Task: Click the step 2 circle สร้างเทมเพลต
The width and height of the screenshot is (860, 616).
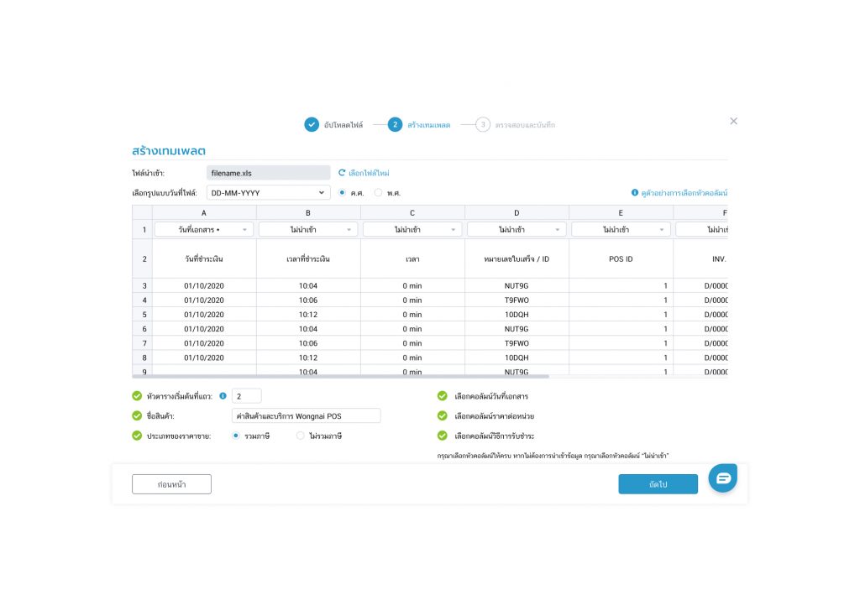Action: (395, 124)
